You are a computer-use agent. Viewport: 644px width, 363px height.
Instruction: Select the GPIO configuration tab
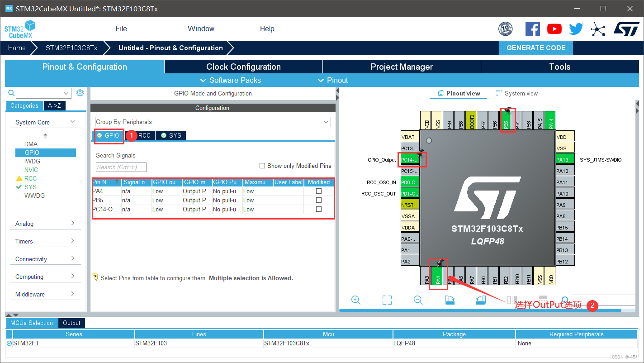tap(109, 135)
